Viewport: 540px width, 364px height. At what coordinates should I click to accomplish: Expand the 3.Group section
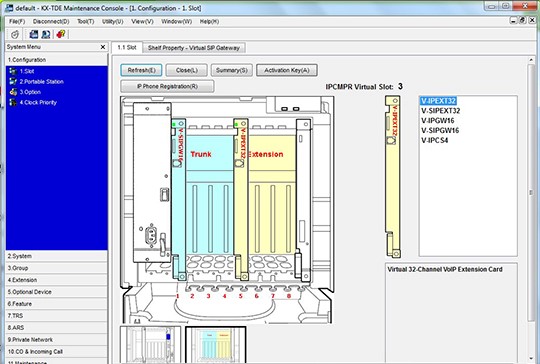click(56, 268)
